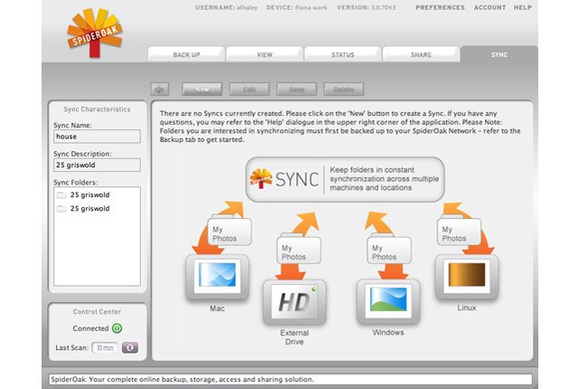The width and height of the screenshot is (588, 389).
Task: Click the Linux computer icon
Action: [467, 277]
